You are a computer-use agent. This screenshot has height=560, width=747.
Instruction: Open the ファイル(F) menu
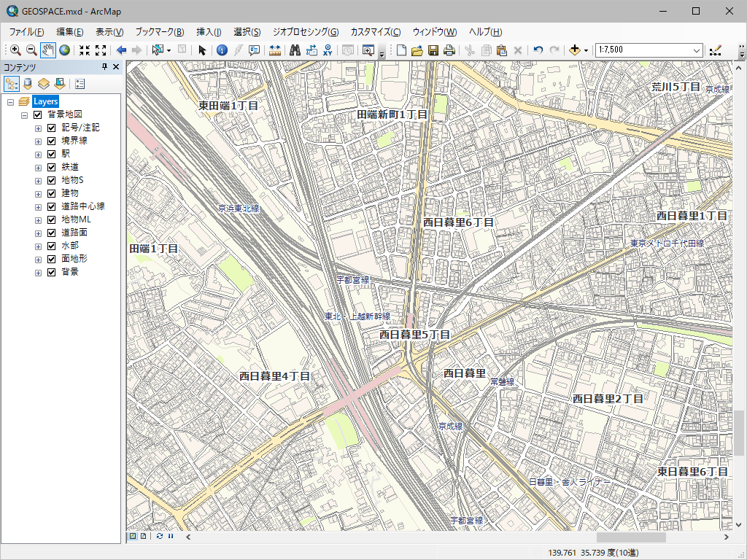27,32
